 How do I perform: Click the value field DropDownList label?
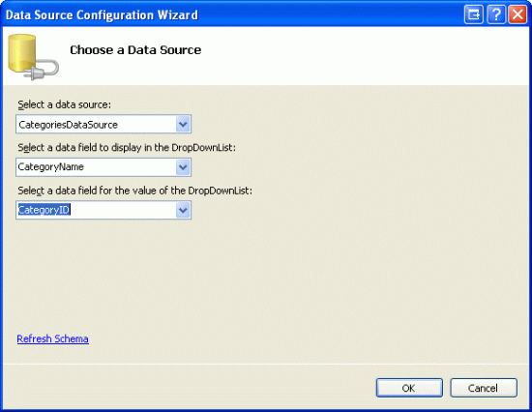click(135, 191)
